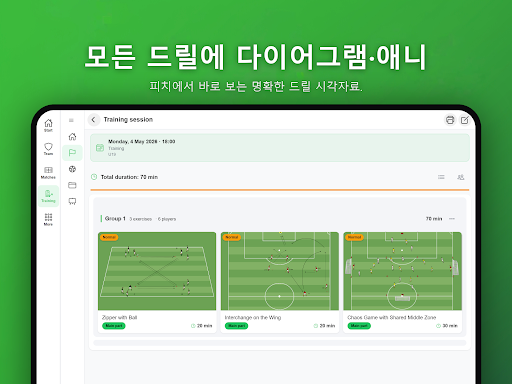This screenshot has width=512, height=384.
Task: Open the Zipper with Ball diagram thumbnail
Action: coord(157,271)
